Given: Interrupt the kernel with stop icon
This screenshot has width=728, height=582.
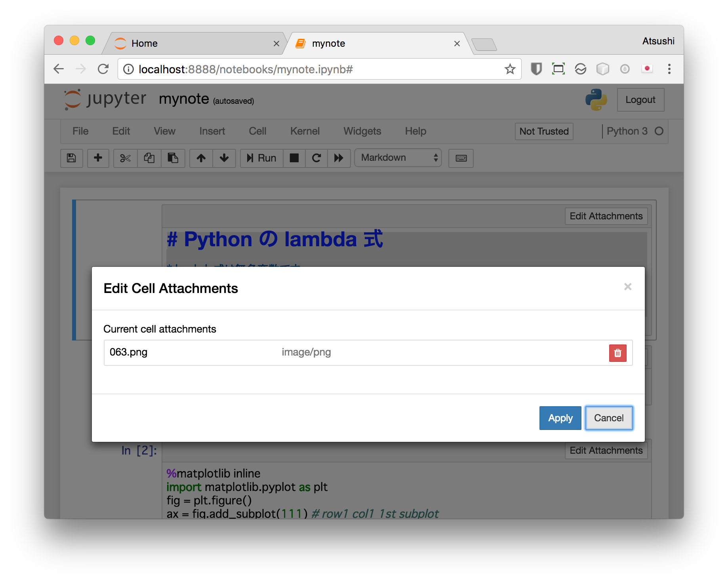Looking at the screenshot, I should click(294, 158).
